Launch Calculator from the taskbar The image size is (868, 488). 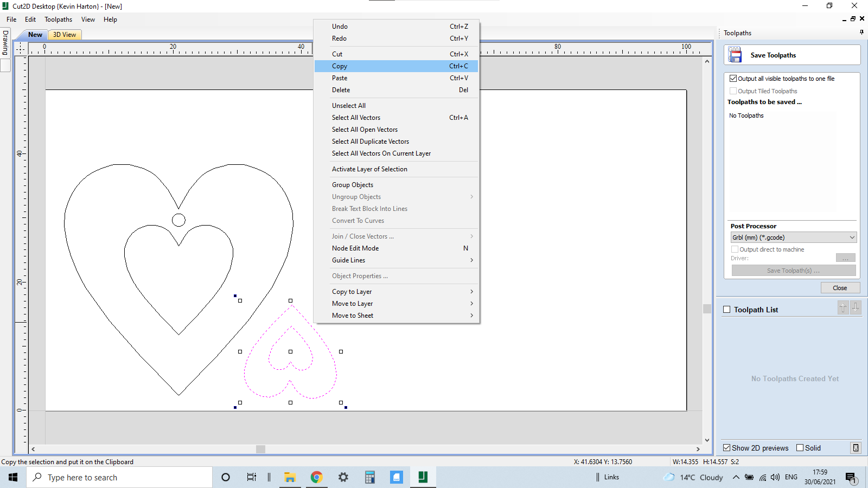click(x=369, y=477)
